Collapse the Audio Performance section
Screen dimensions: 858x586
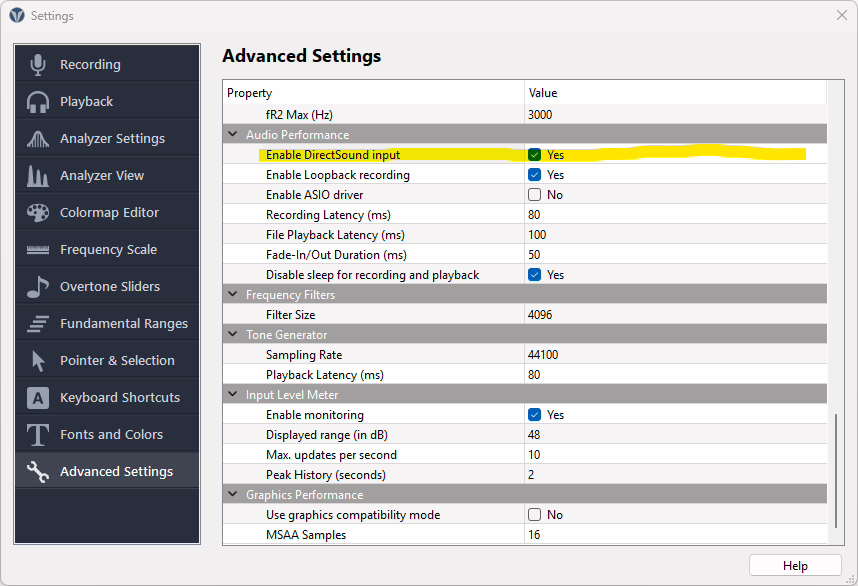coord(233,134)
